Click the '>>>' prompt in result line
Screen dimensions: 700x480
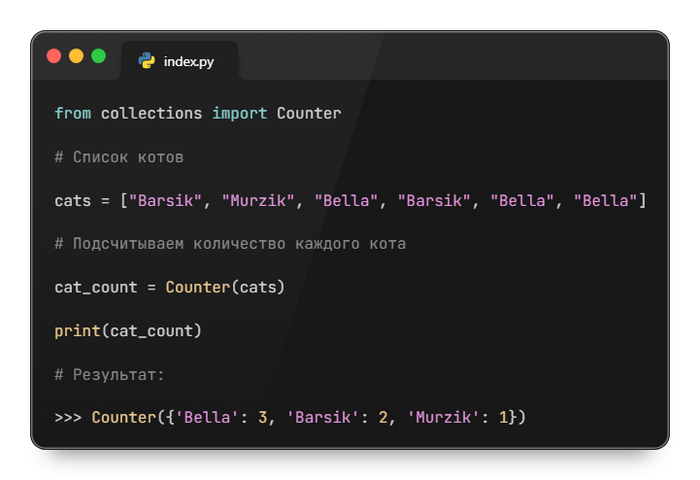[x=68, y=417]
